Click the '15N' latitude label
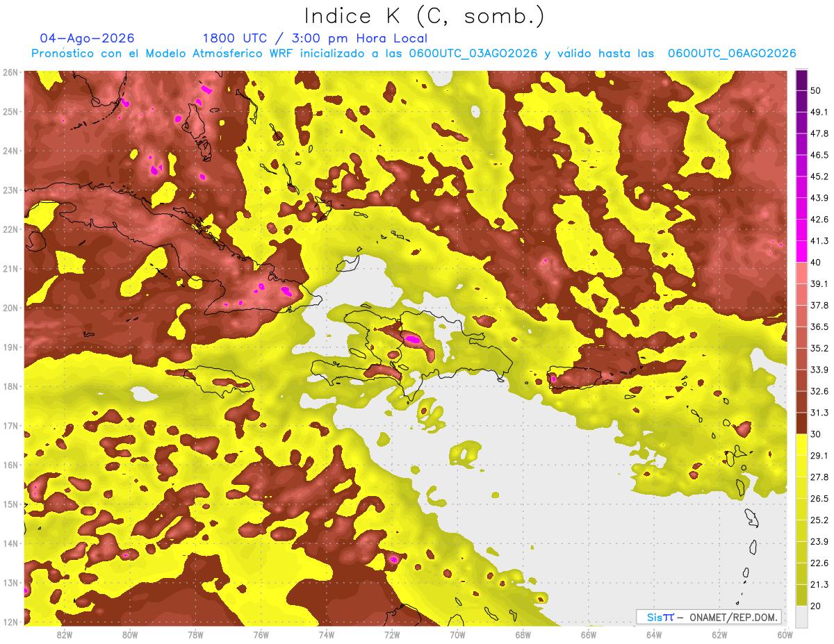The height and width of the screenshot is (644, 834). coord(10,504)
